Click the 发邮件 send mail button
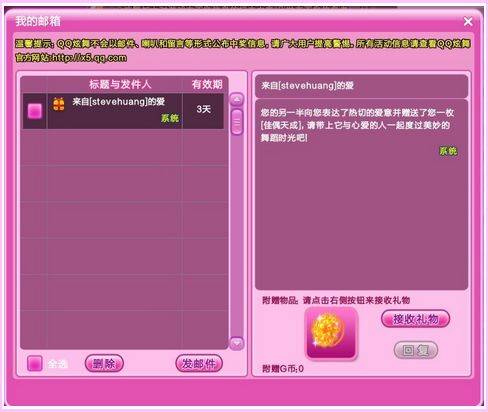Screen dimensions: 488x412 click(199, 363)
